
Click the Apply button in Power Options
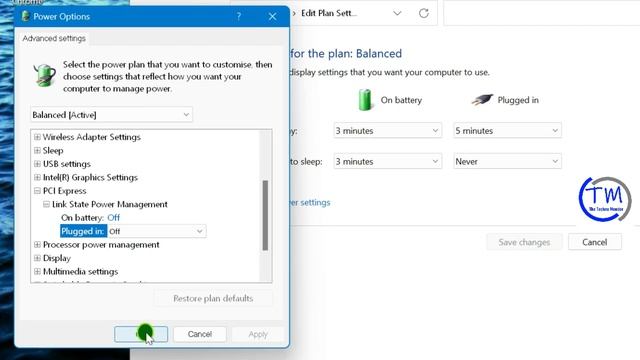258,334
